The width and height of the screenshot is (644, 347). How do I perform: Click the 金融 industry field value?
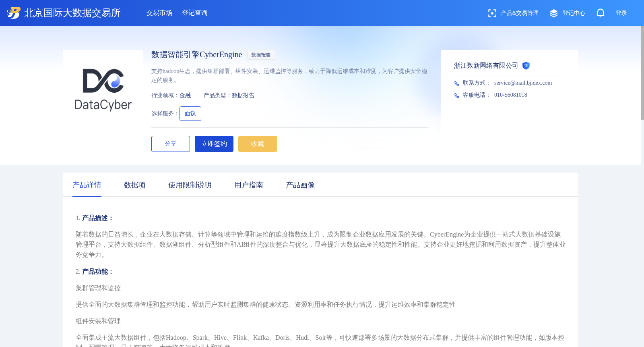pos(185,96)
